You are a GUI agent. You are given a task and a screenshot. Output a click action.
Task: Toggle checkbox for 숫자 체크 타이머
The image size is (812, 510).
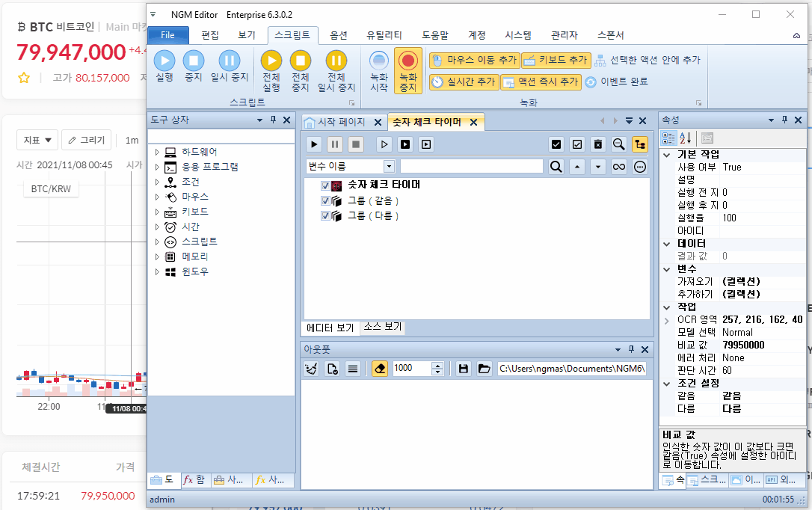325,185
